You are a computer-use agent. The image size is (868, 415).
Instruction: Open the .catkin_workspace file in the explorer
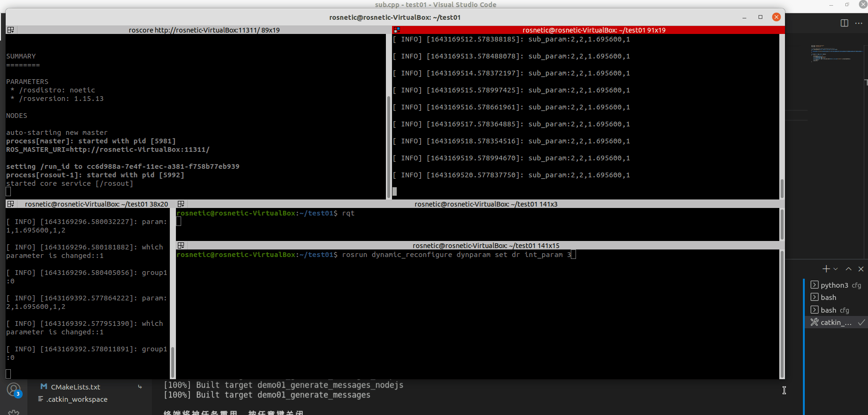point(77,399)
